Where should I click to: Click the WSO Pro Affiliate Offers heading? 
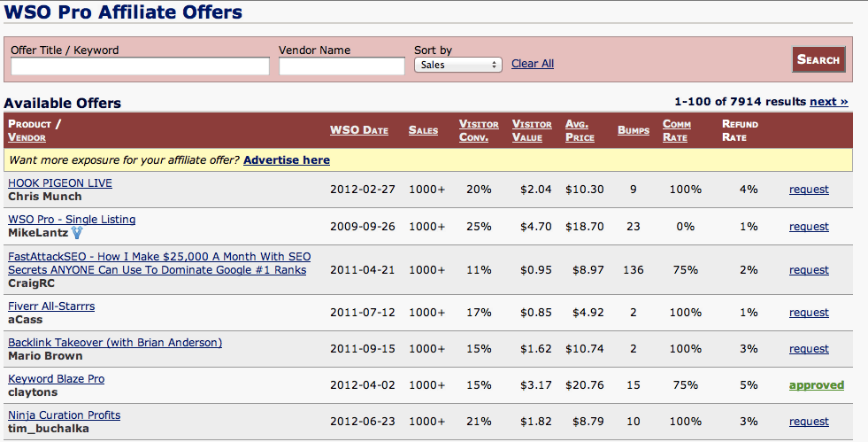tap(123, 12)
